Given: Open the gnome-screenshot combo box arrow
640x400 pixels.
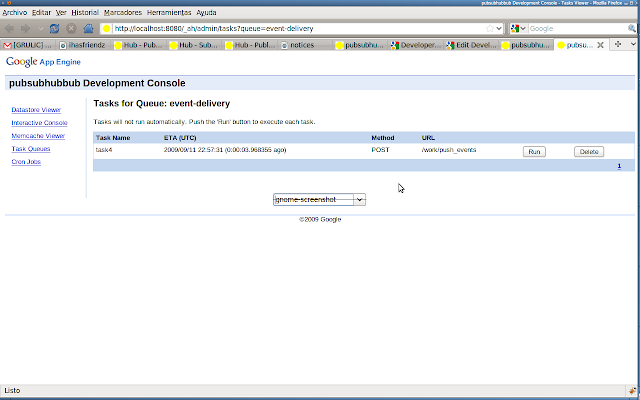Looking at the screenshot, I should [x=359, y=200].
